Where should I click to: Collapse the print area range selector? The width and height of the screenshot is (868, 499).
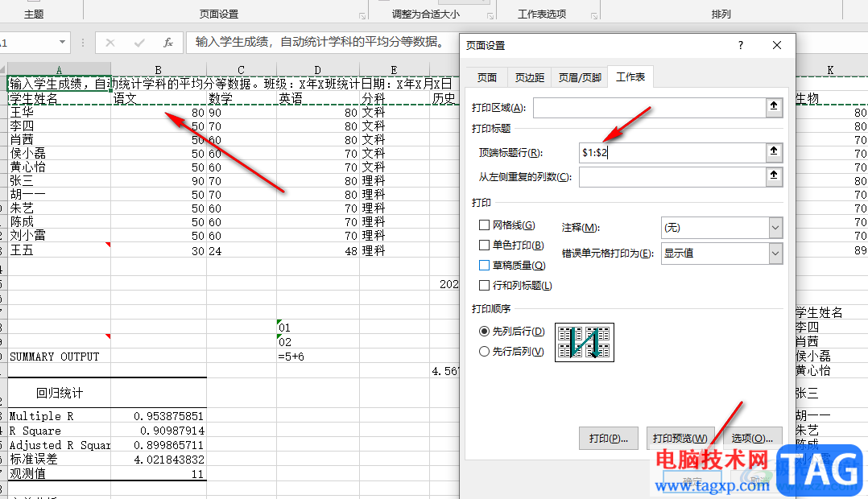(x=774, y=107)
